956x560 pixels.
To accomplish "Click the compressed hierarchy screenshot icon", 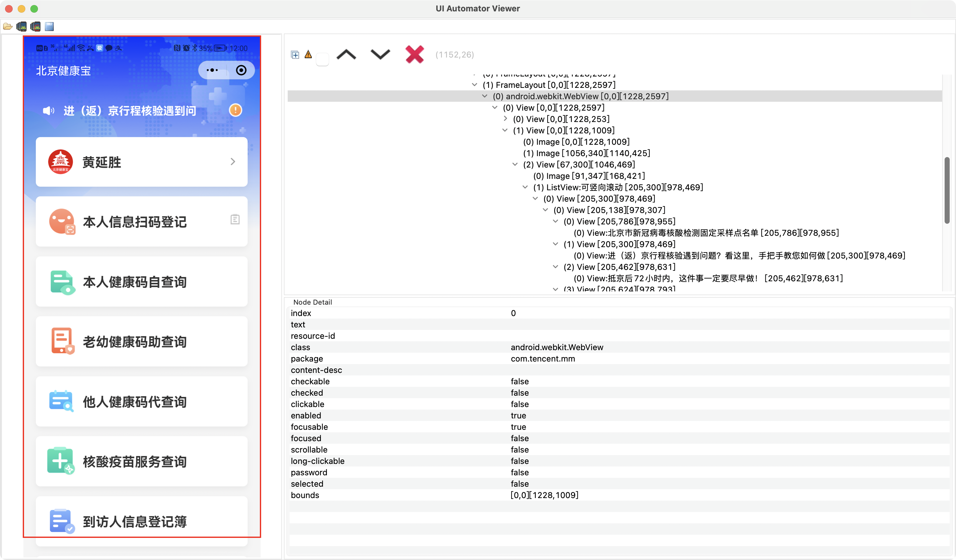I will [36, 27].
